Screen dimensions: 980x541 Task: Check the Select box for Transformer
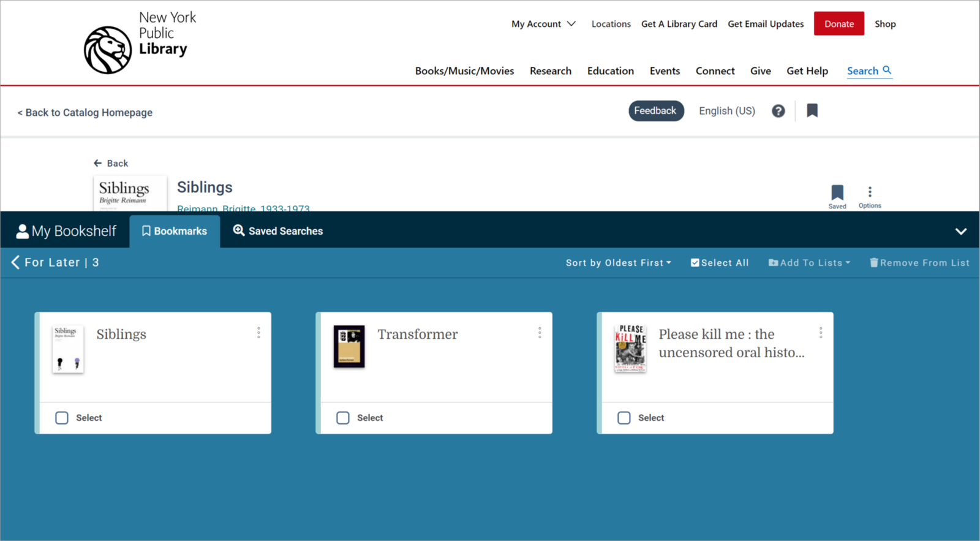(x=343, y=418)
